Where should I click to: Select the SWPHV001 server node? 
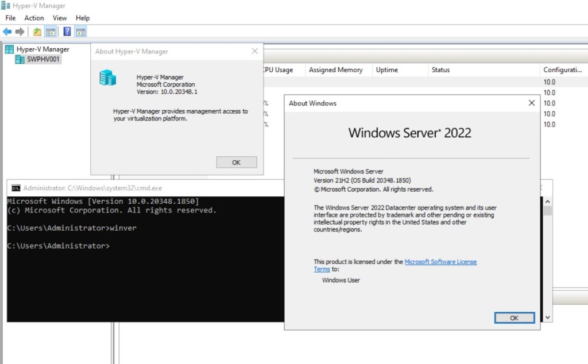pyautogui.click(x=43, y=59)
